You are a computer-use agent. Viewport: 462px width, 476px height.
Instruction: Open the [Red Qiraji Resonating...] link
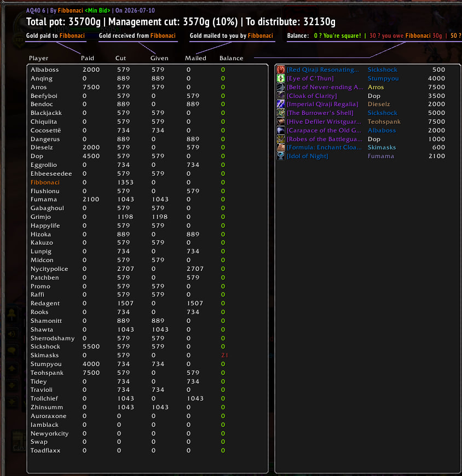tap(323, 69)
